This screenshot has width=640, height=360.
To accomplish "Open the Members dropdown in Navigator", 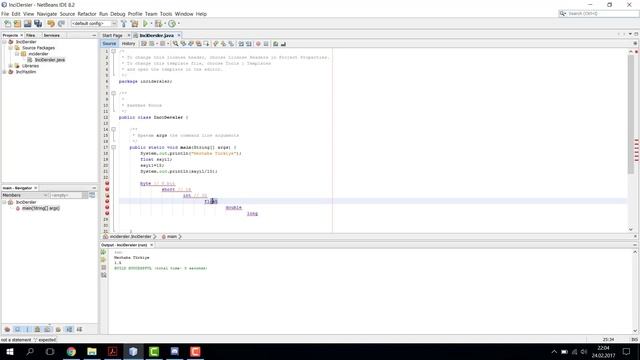I will [x=25, y=196].
